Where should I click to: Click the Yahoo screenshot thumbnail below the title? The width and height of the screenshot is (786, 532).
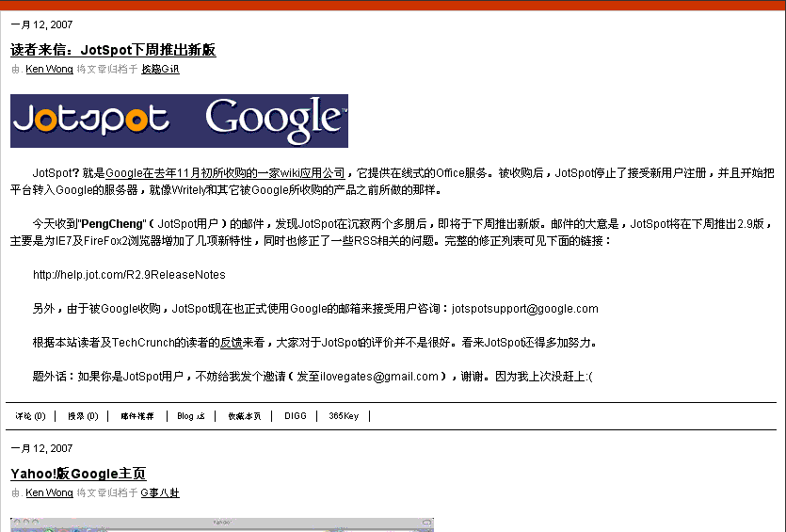tap(222, 525)
